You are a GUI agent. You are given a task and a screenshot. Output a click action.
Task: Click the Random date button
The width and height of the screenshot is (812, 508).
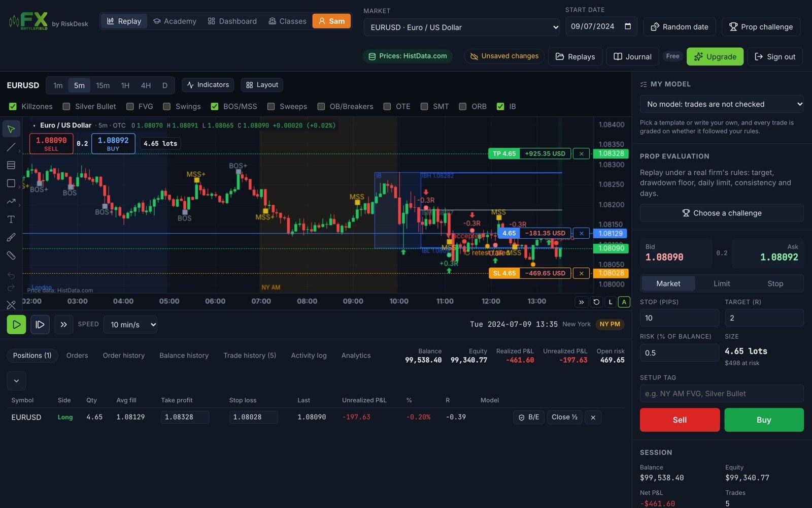click(x=680, y=27)
